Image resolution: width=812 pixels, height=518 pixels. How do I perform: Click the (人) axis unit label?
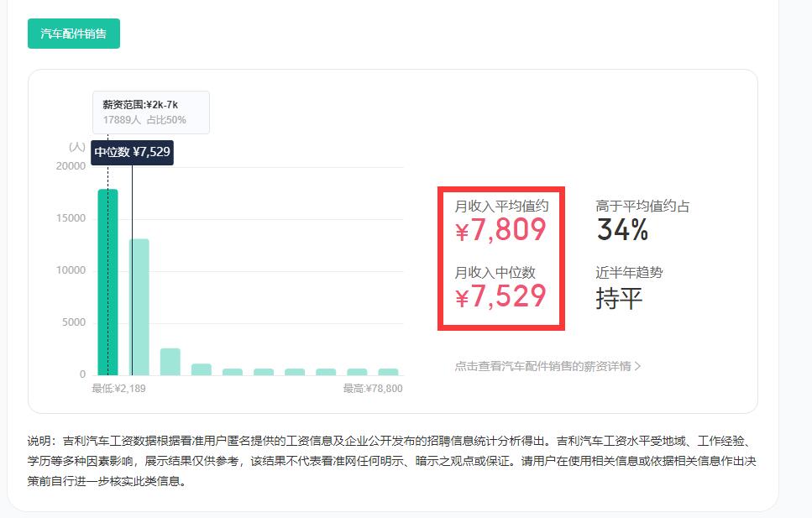[77, 147]
